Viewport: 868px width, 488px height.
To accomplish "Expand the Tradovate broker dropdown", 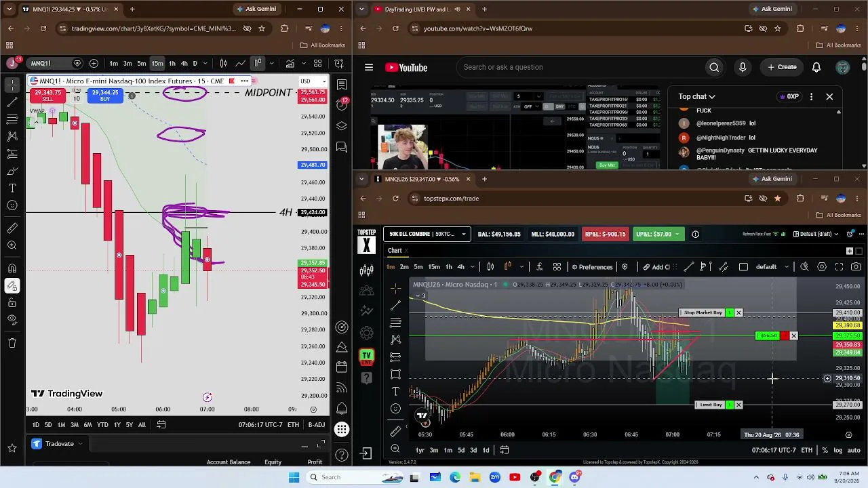I will (80, 444).
